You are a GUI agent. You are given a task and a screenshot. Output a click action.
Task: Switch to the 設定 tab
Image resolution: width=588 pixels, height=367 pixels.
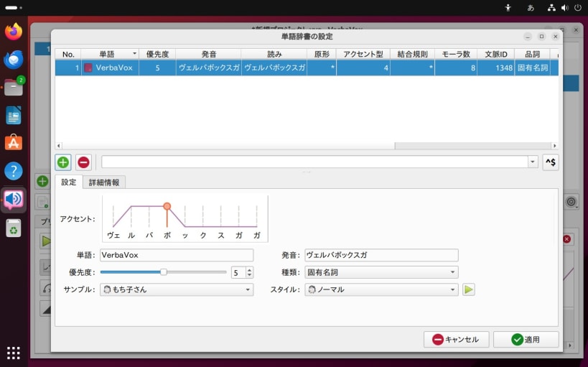pos(69,182)
